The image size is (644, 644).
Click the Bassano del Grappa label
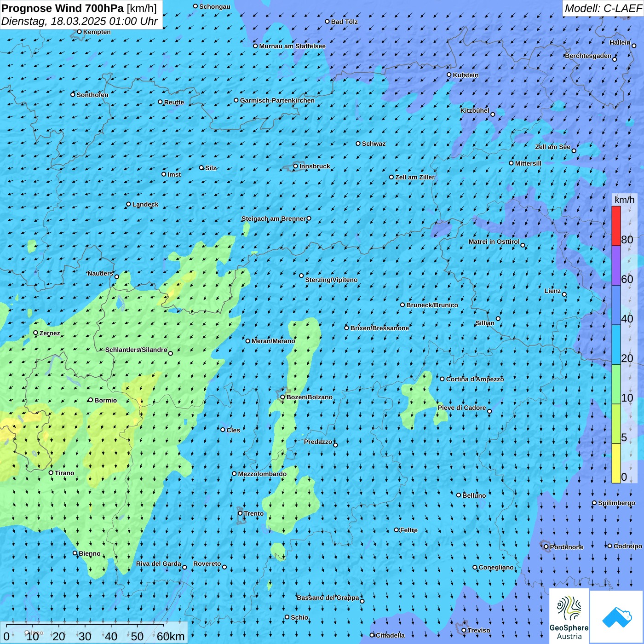click(328, 598)
